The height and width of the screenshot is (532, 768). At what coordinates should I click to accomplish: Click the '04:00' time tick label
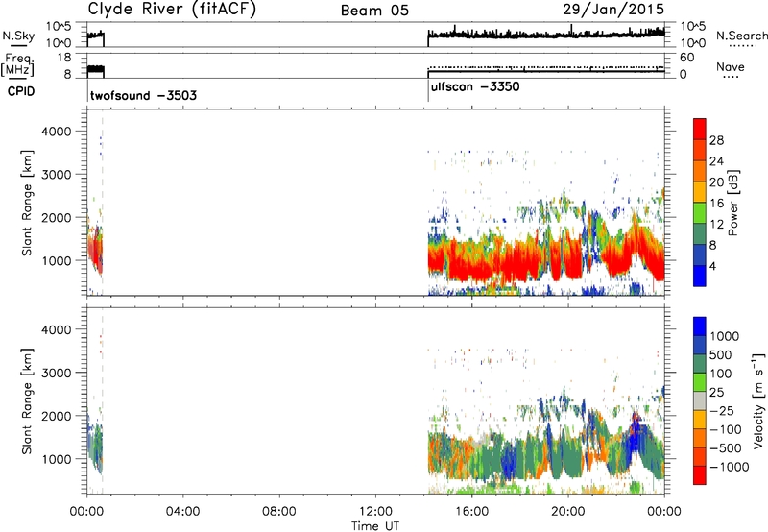tap(182, 512)
